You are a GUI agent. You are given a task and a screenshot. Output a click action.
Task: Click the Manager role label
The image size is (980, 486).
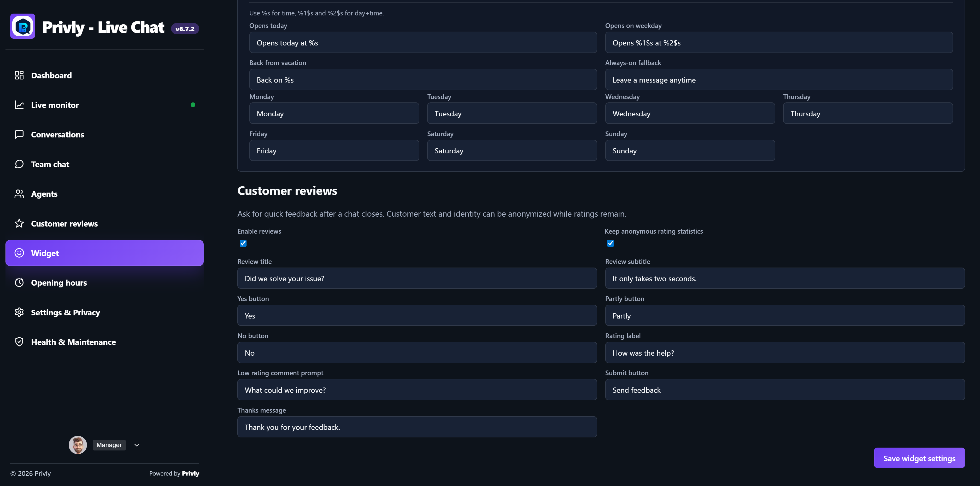click(x=109, y=445)
